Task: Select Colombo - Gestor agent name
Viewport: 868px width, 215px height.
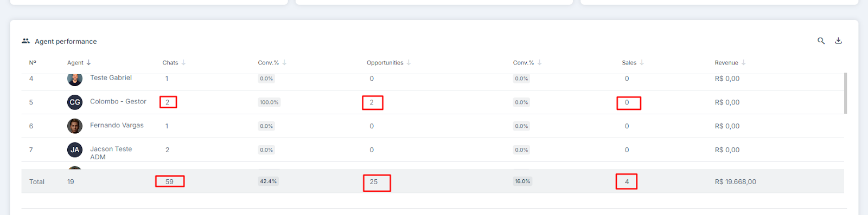Action: [118, 101]
